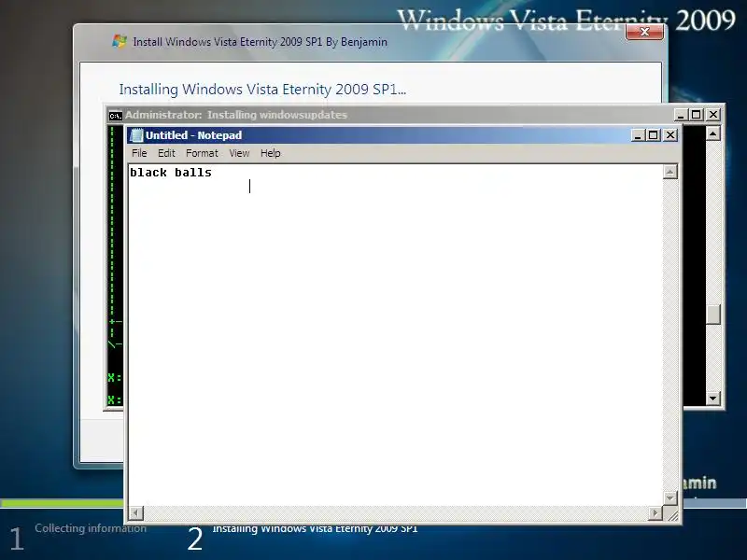This screenshot has height=560, width=747.
Task: Maximize the Notepad window
Action: pos(653,135)
